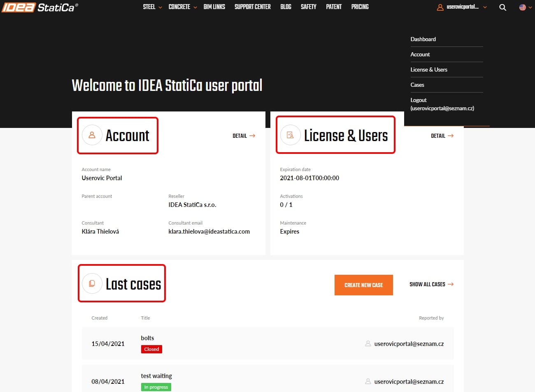
Task: Click the Closed status badge
Action: click(x=151, y=349)
